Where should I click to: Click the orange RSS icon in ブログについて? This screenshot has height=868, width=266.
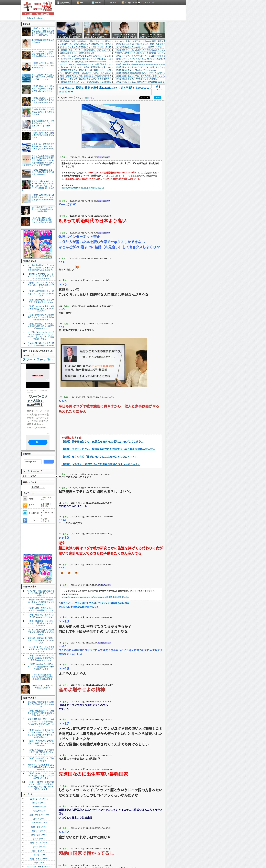click(25, 505)
